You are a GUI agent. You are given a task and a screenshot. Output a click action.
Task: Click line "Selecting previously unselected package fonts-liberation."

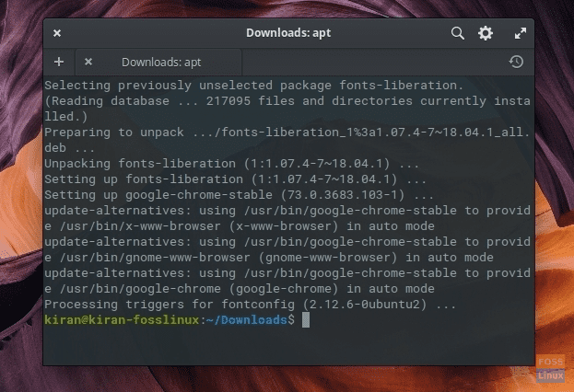pos(254,86)
